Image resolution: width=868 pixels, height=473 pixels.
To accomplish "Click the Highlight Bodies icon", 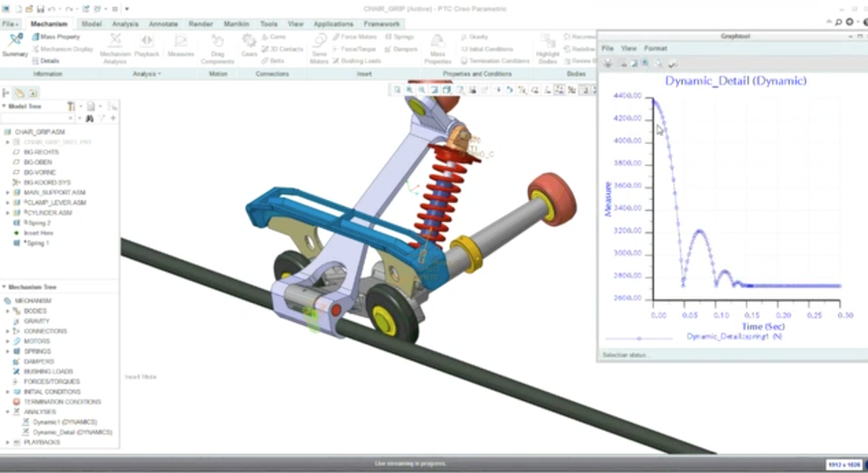I will [548, 47].
